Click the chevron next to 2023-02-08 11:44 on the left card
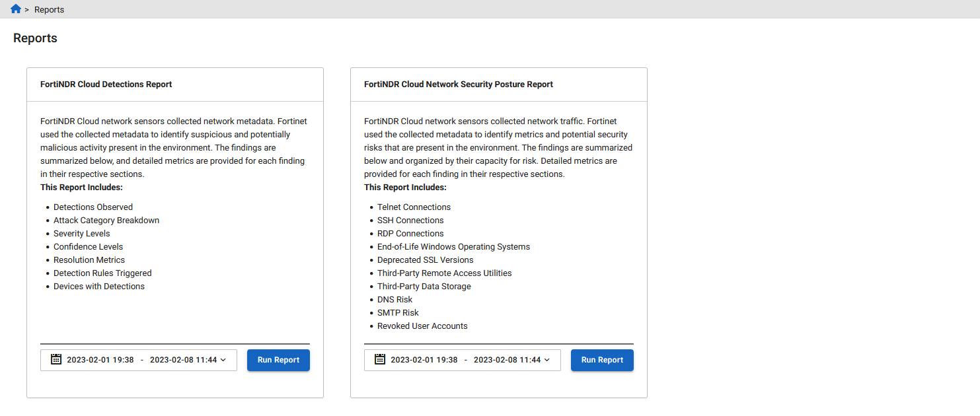Image resolution: width=980 pixels, height=416 pixels. point(222,360)
